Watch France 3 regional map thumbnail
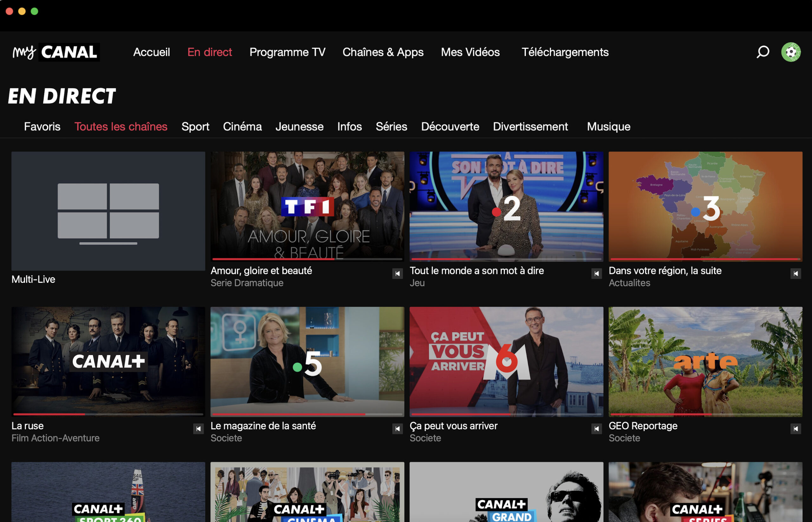The image size is (812, 522). 705,206
